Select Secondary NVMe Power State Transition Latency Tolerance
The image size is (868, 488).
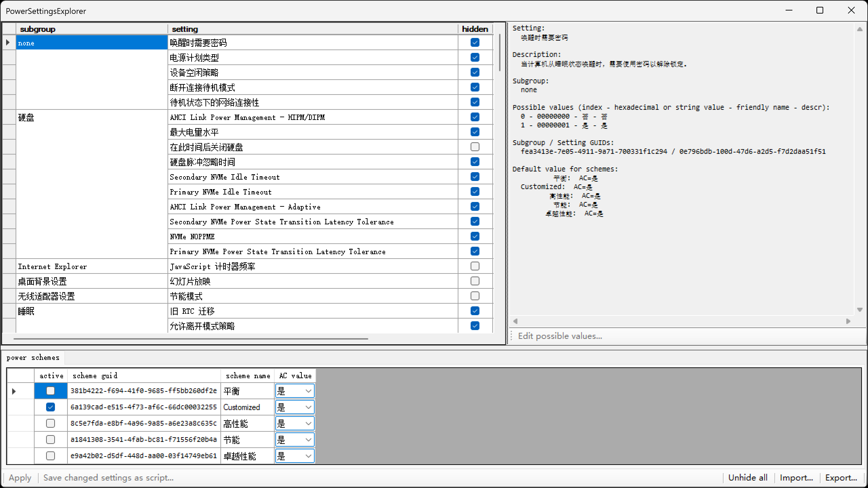click(313, 222)
